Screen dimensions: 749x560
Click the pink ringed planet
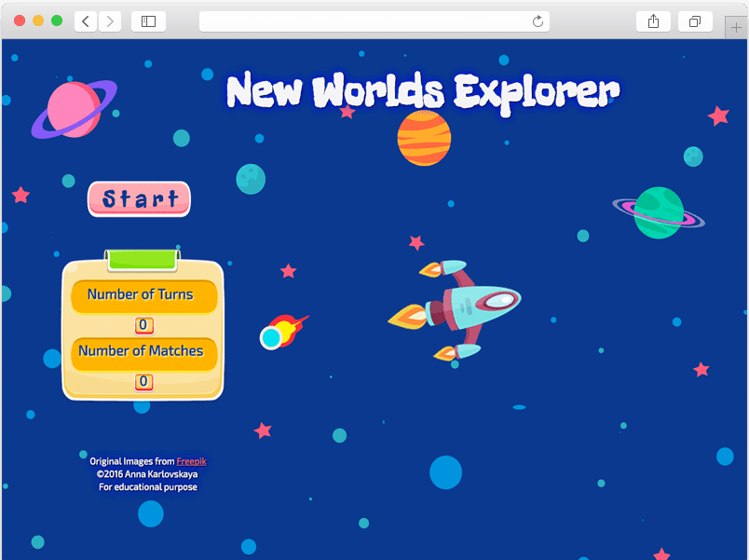click(x=75, y=109)
